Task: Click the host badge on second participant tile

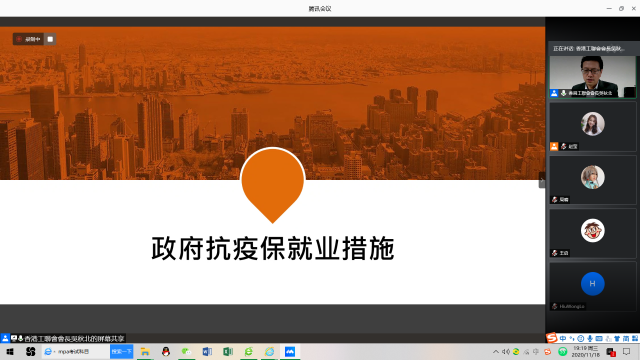Action: [554, 146]
